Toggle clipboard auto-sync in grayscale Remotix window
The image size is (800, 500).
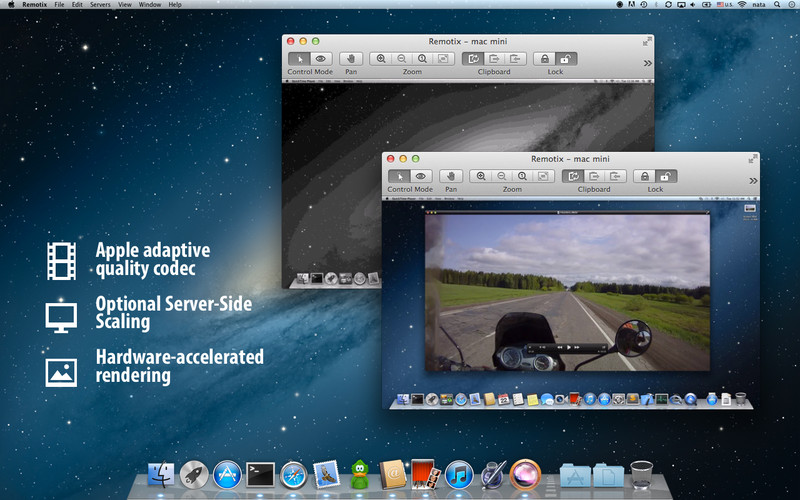point(473,59)
